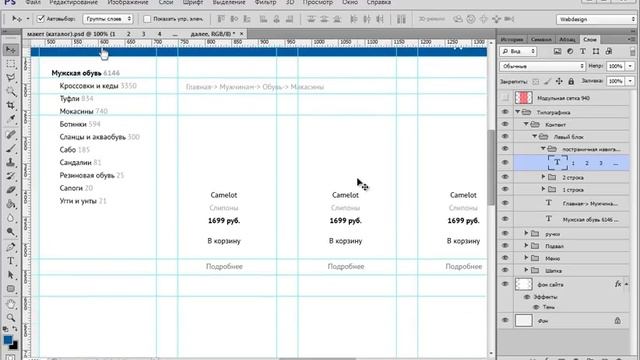Toggle the Автовыбор checkbox

[x=41, y=19]
